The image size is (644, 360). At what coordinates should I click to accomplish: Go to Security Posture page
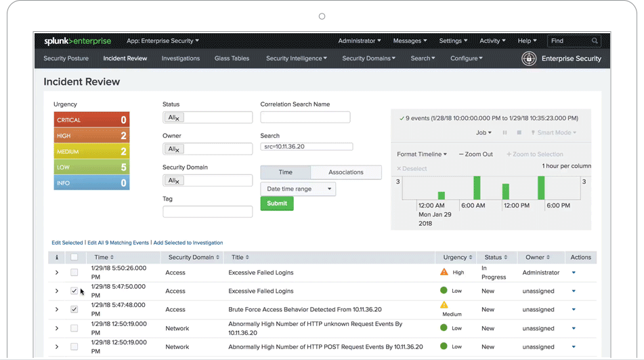[x=66, y=58]
